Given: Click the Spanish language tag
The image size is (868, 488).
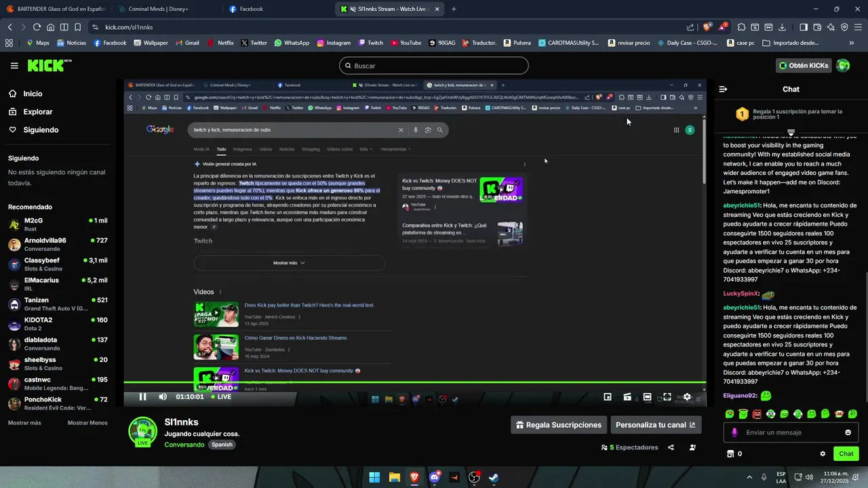Looking at the screenshot, I should (x=222, y=445).
